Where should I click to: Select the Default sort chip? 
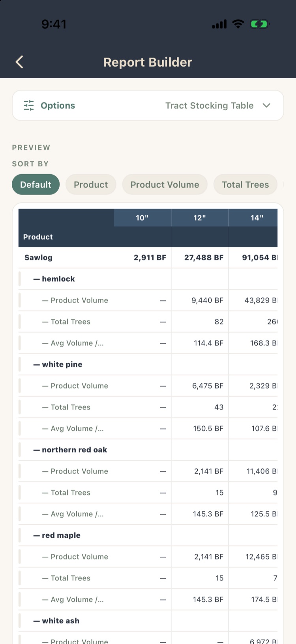(x=36, y=185)
